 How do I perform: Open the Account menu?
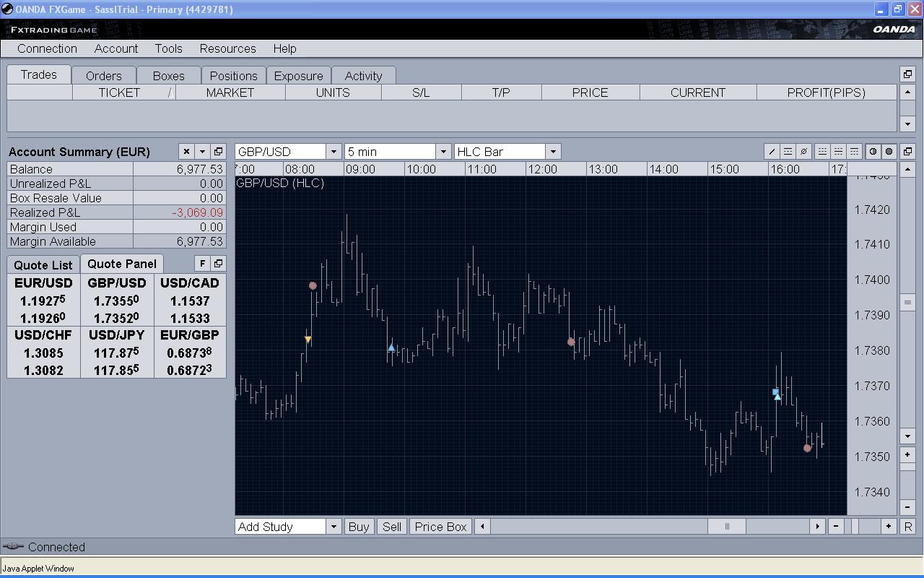116,48
